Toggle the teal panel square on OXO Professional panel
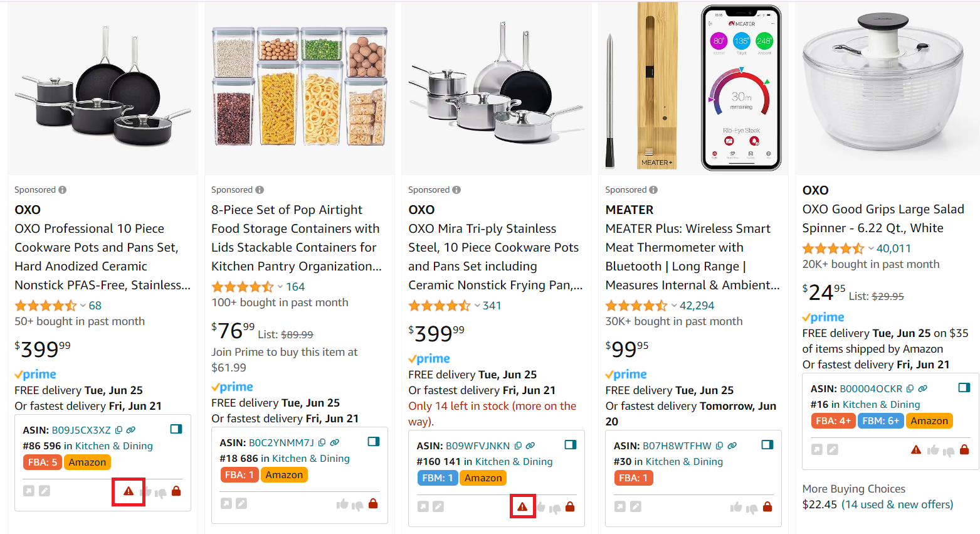 (x=176, y=429)
